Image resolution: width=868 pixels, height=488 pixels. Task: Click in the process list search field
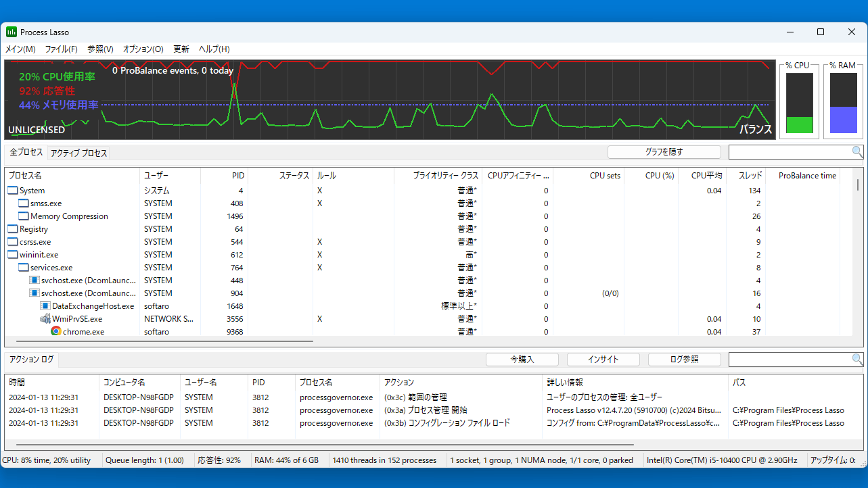pos(790,152)
